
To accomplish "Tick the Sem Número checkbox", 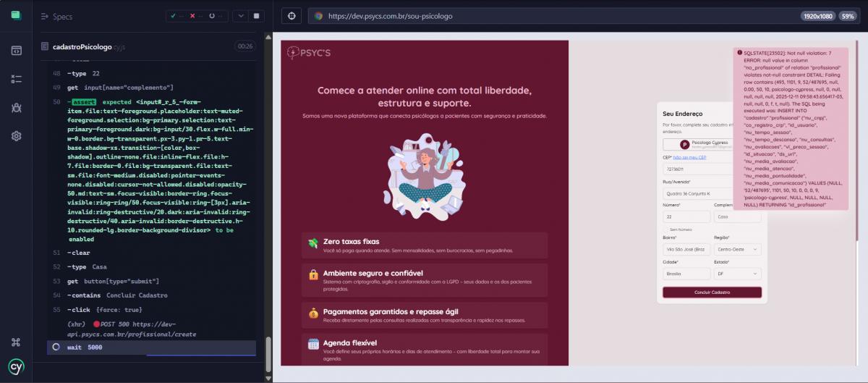I will click(x=665, y=229).
